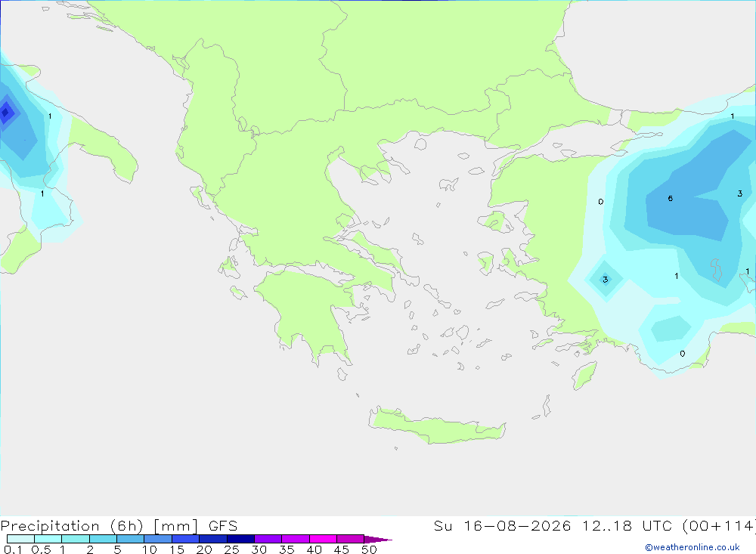Image resolution: width=756 pixels, height=554 pixels.
Task: Pick the 35–40 mm legend swatch
Action: [295, 539]
